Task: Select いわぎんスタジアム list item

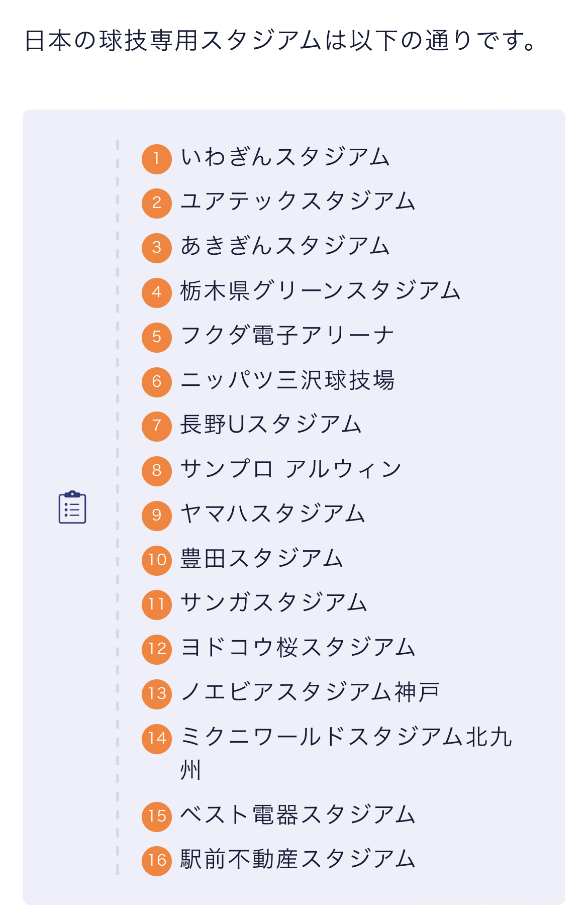Action: pyautogui.click(x=285, y=157)
